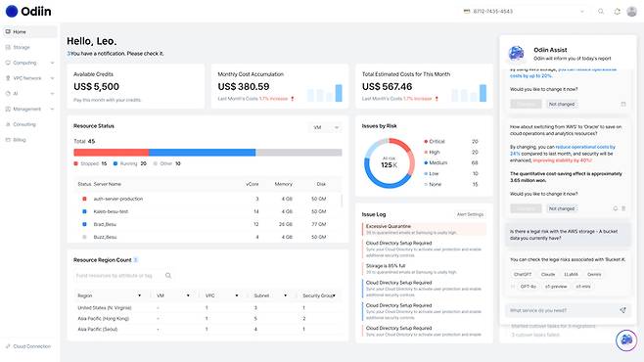Select the GPT-4o chip
This screenshot has height=362, width=644.
tap(529, 287)
